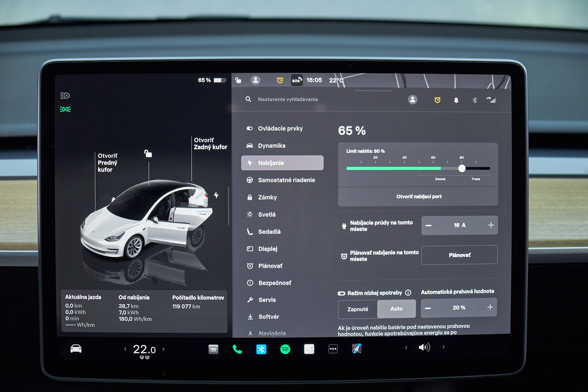Tap the charge limit slider handle
This screenshot has height=392, width=588.
click(x=462, y=169)
